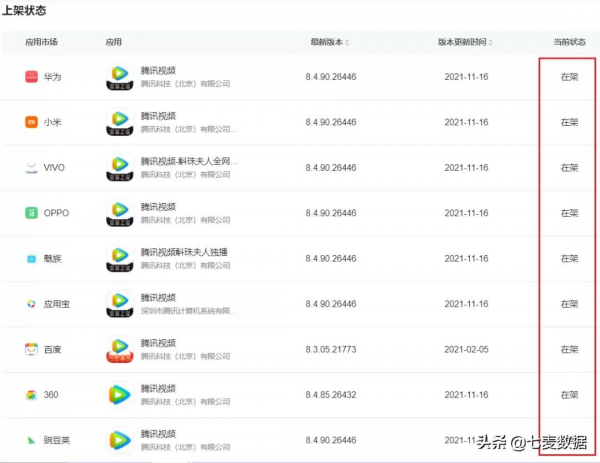Click 在架 status in VIVO row
The width and height of the screenshot is (600, 463).
(569, 168)
